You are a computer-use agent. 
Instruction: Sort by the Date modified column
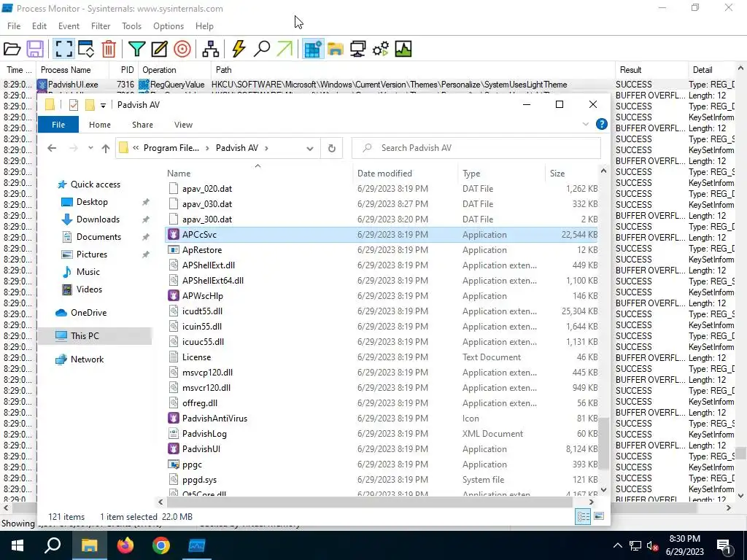[x=384, y=174]
